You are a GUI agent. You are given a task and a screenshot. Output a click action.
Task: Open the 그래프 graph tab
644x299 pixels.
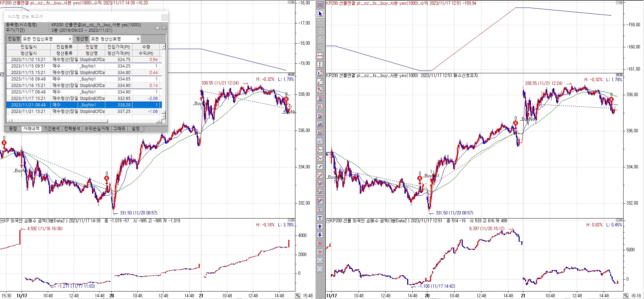coord(119,129)
